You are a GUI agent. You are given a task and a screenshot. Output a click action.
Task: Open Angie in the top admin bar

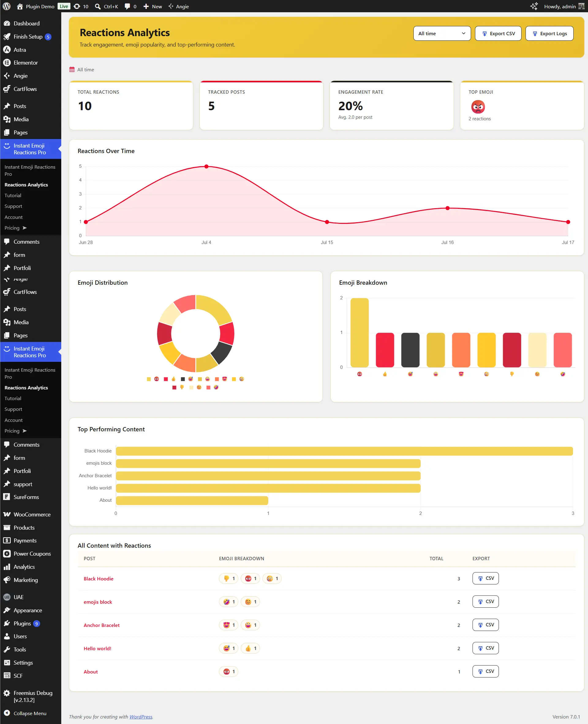coord(179,6)
